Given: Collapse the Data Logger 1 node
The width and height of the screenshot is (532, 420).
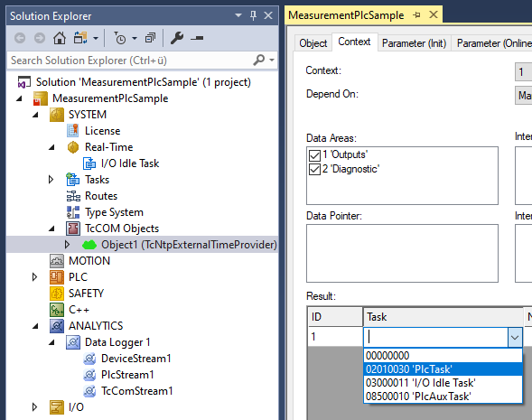Looking at the screenshot, I should pyautogui.click(x=51, y=342).
